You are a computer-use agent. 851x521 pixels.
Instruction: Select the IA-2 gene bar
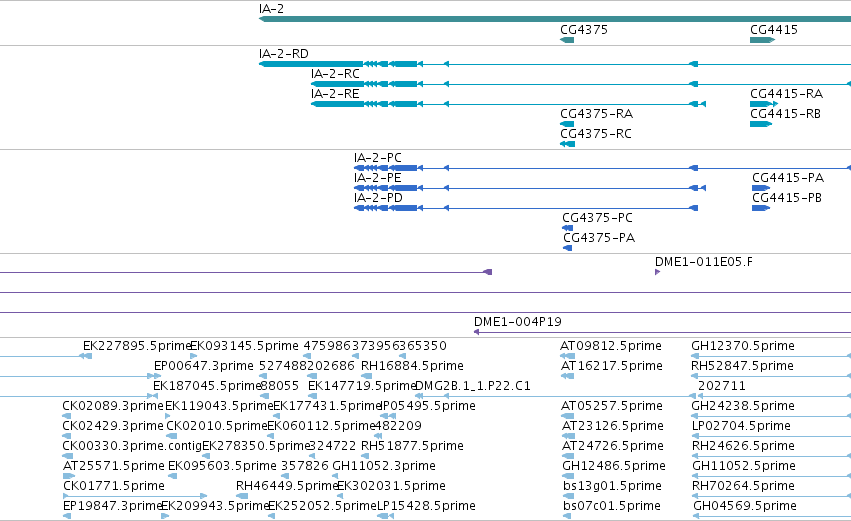555,19
